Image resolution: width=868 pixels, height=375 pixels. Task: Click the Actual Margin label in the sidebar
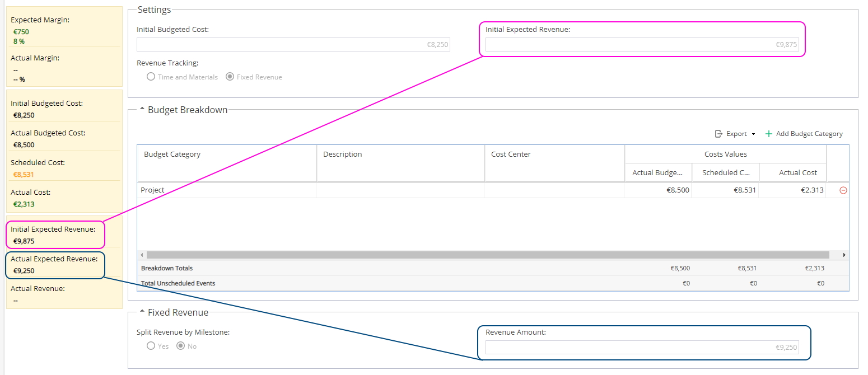click(x=35, y=58)
